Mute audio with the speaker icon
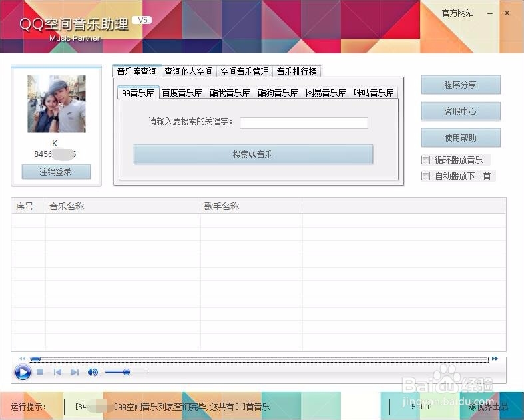This screenshot has width=524, height=420. 93,372
